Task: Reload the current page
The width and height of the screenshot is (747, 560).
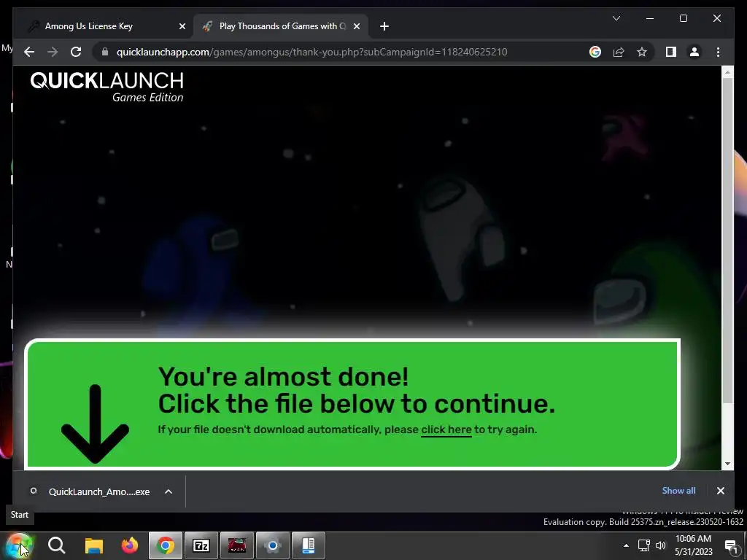Action: [x=76, y=52]
